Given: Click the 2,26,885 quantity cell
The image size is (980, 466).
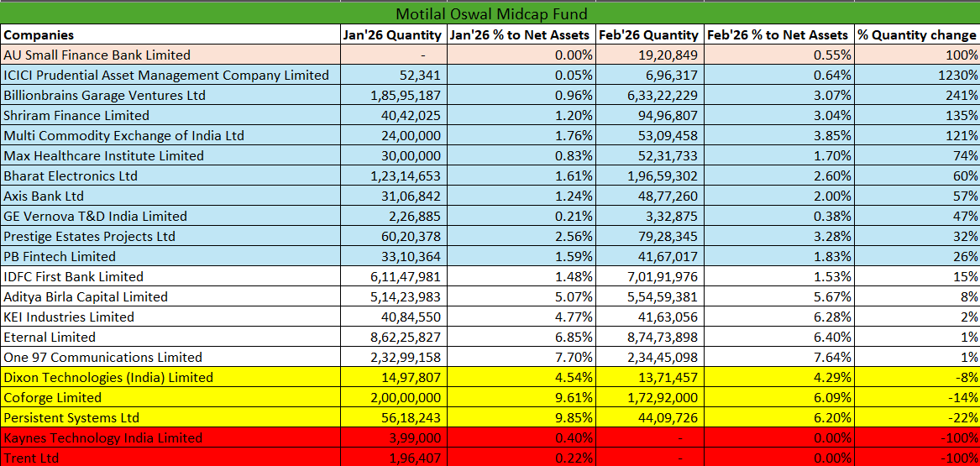Looking at the screenshot, I should [x=393, y=216].
